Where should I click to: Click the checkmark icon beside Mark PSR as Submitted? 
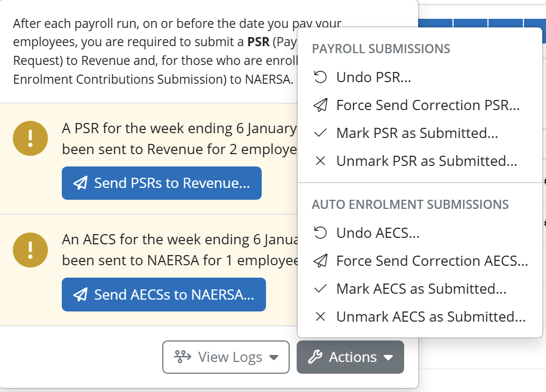coord(320,133)
